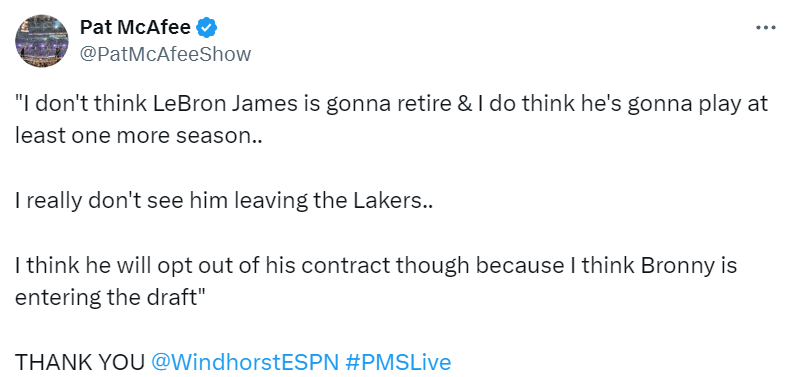The width and height of the screenshot is (796, 377).
Task: Select the line "least one more season.."
Action: (x=139, y=136)
